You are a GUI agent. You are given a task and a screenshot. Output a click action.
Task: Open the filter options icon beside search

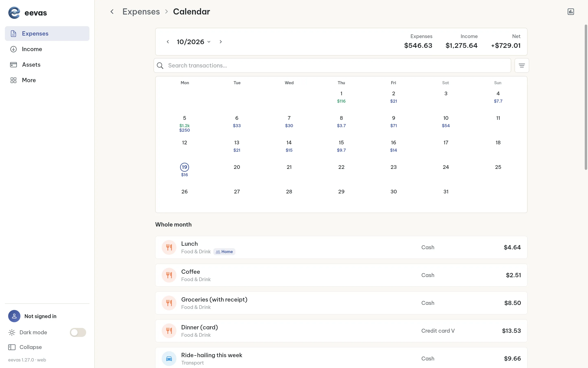(522, 65)
